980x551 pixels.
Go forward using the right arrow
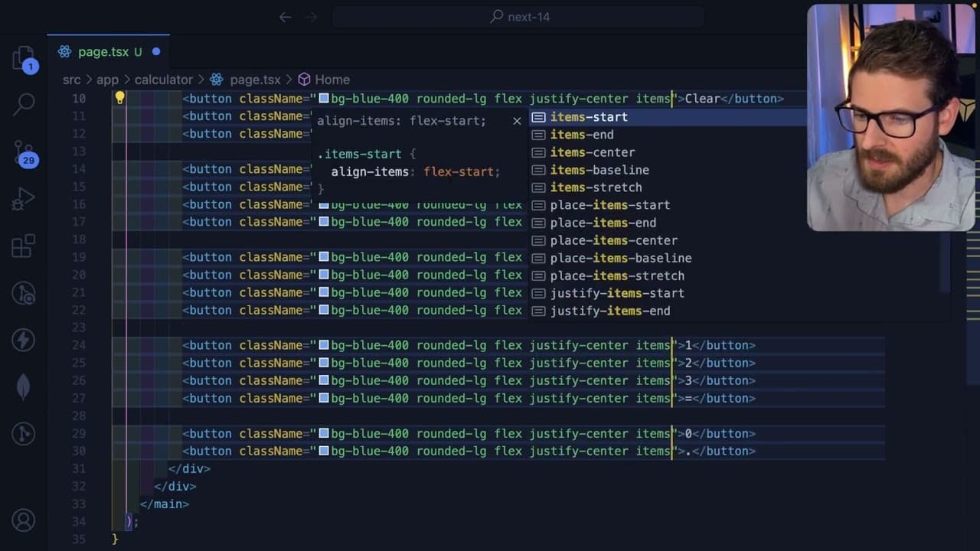(312, 17)
